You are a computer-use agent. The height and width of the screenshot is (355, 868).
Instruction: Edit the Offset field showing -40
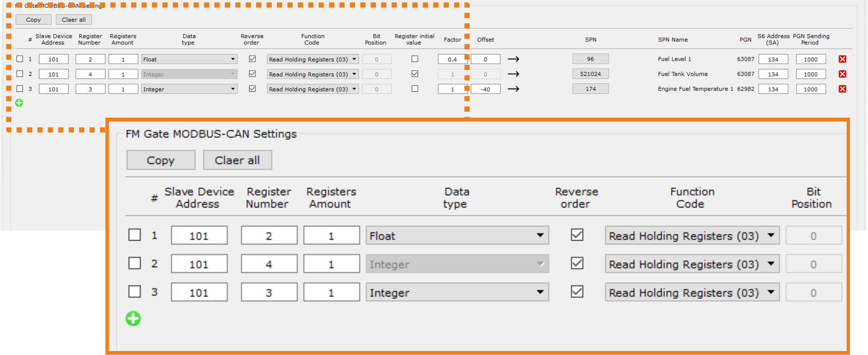tap(485, 89)
